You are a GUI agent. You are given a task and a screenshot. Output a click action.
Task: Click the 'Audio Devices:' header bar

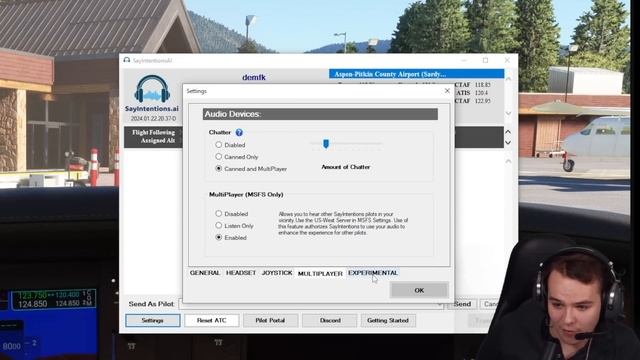coord(320,114)
